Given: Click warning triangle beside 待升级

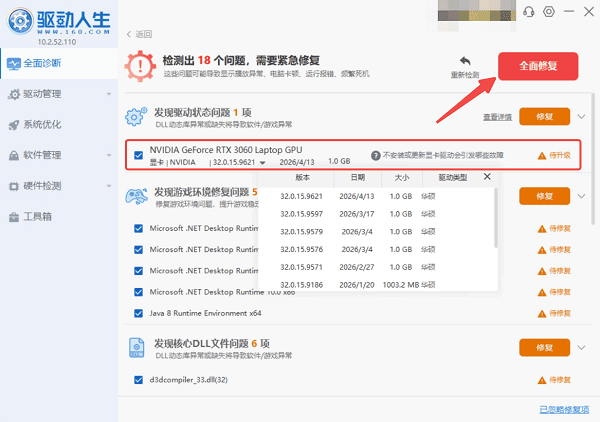Looking at the screenshot, I should point(542,156).
